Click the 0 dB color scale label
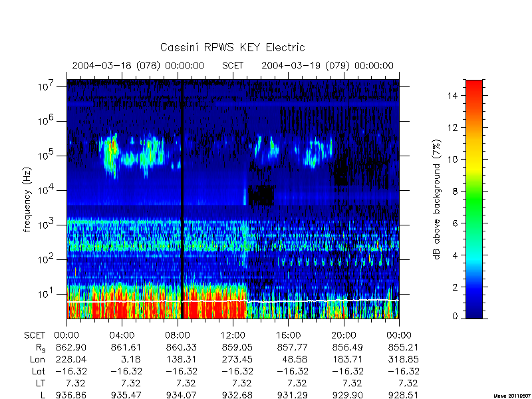532x399 pixels. (455, 316)
